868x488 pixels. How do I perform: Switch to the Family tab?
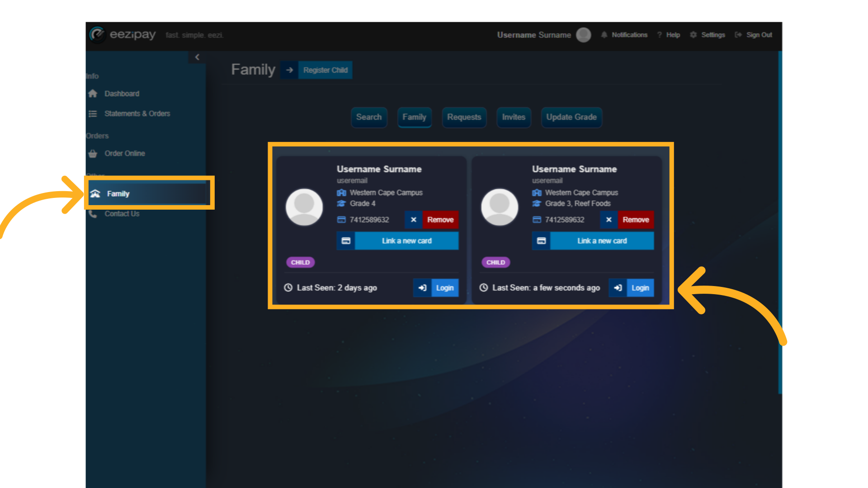click(415, 117)
